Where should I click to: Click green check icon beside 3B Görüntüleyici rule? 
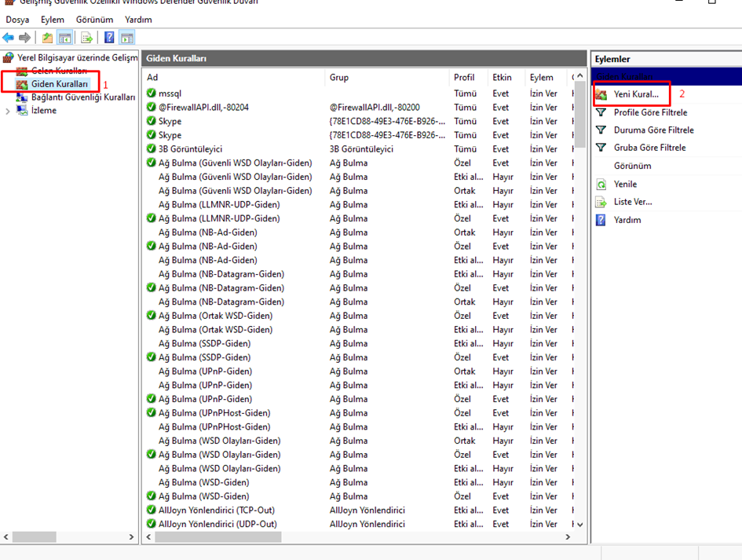click(x=152, y=148)
